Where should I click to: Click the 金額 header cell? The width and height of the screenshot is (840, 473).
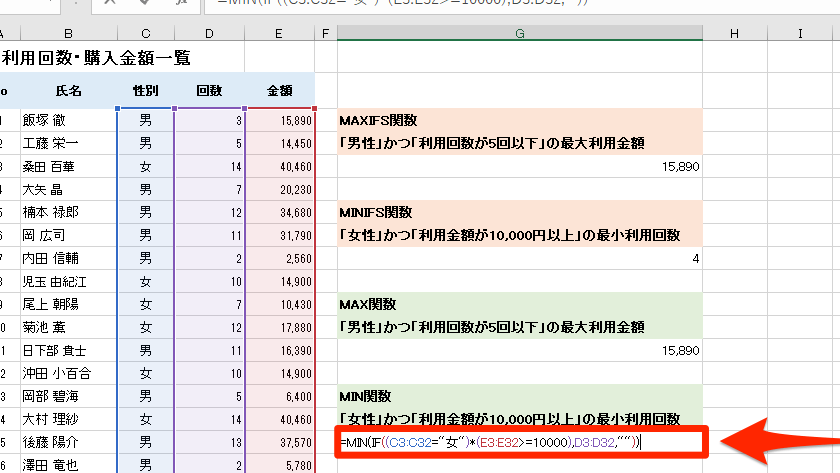[280, 91]
